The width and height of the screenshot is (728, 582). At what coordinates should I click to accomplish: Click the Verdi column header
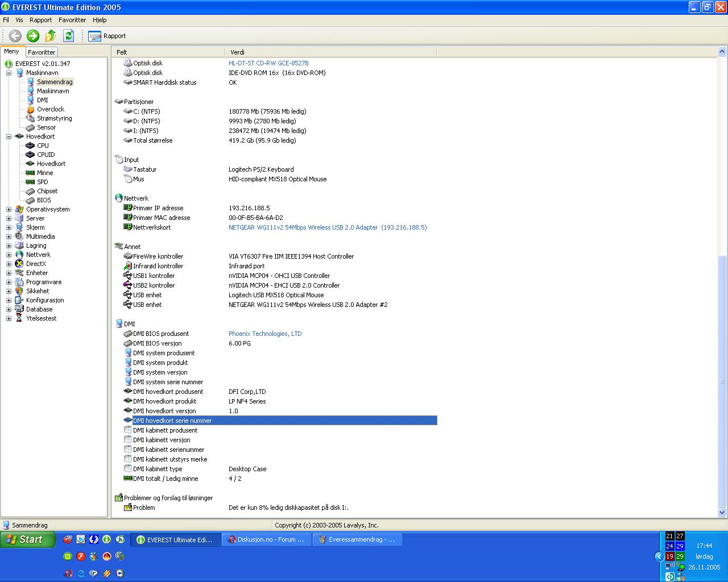331,52
